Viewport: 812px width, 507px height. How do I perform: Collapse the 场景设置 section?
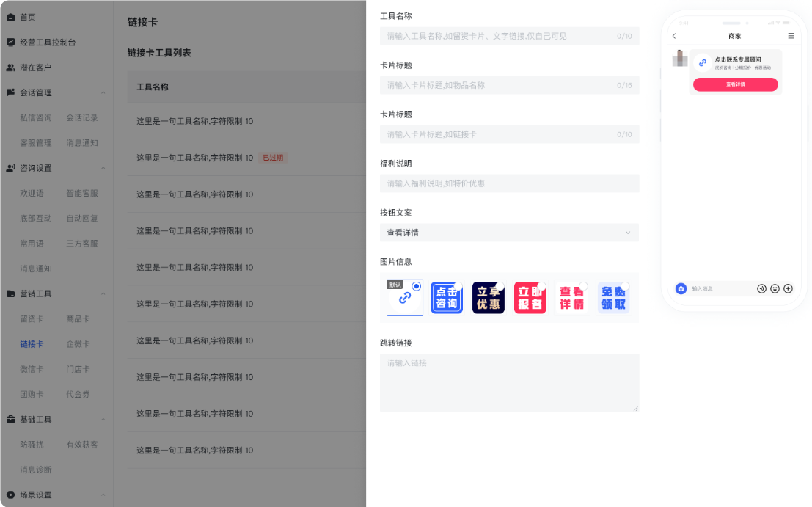coord(103,495)
